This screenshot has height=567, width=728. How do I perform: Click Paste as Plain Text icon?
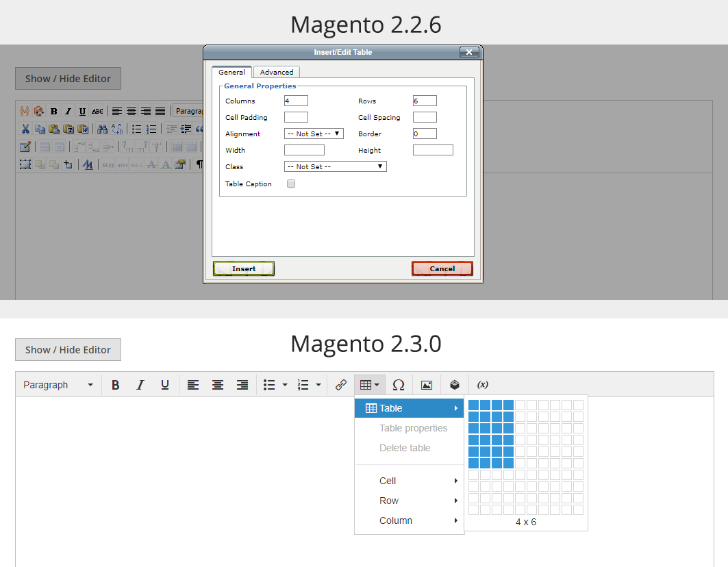(x=68, y=129)
